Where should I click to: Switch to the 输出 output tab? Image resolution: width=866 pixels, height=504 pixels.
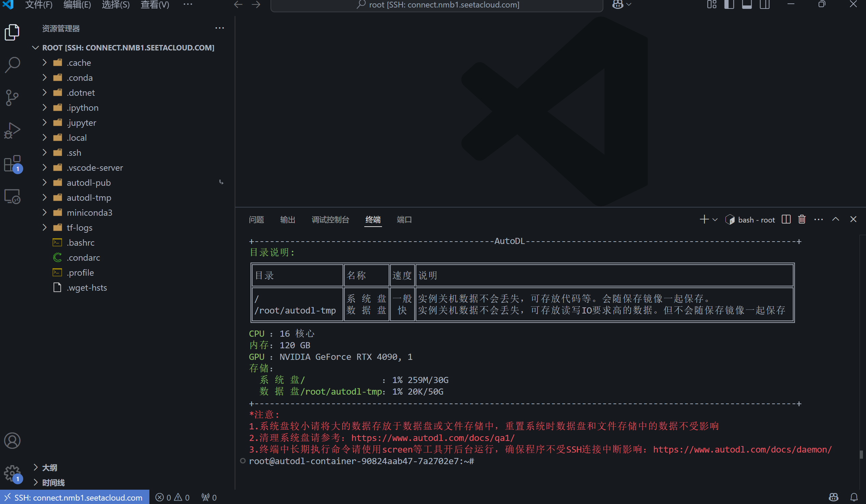[287, 220]
